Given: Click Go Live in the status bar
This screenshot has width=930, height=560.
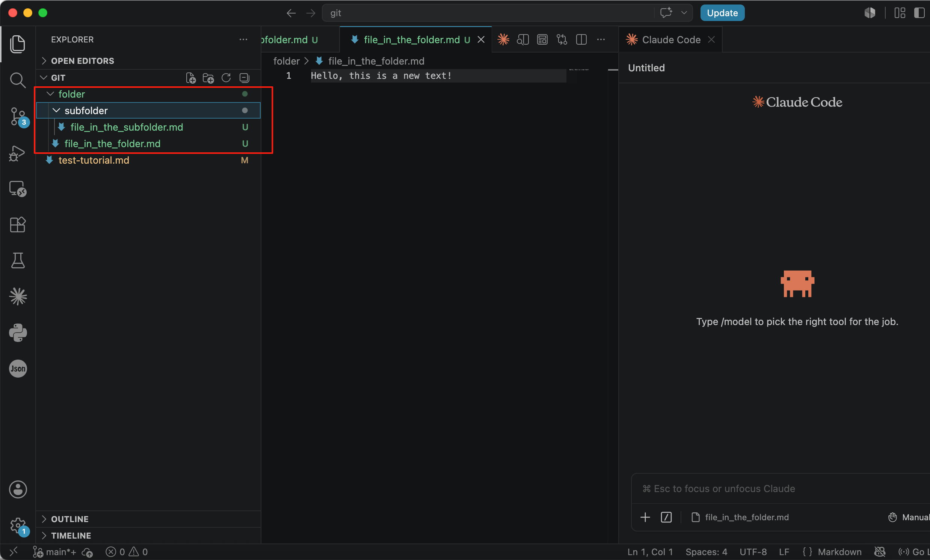Looking at the screenshot, I should coord(913,552).
